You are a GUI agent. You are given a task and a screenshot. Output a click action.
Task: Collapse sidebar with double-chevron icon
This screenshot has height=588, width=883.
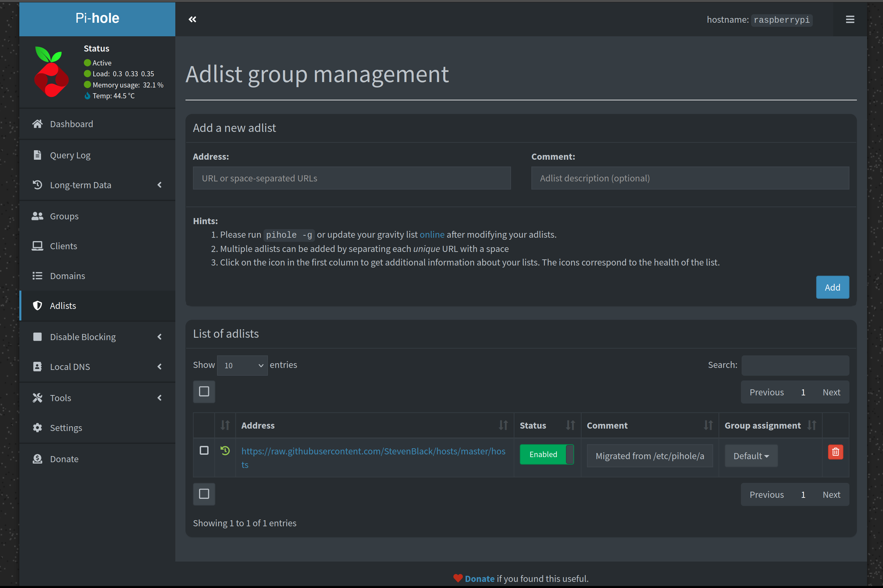[192, 19]
